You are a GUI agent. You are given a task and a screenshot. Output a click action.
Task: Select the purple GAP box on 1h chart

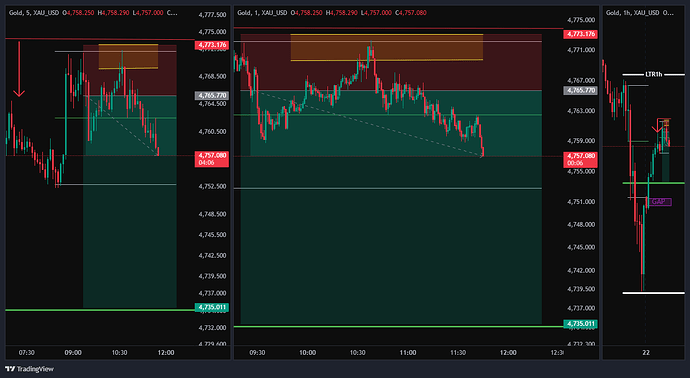point(660,202)
